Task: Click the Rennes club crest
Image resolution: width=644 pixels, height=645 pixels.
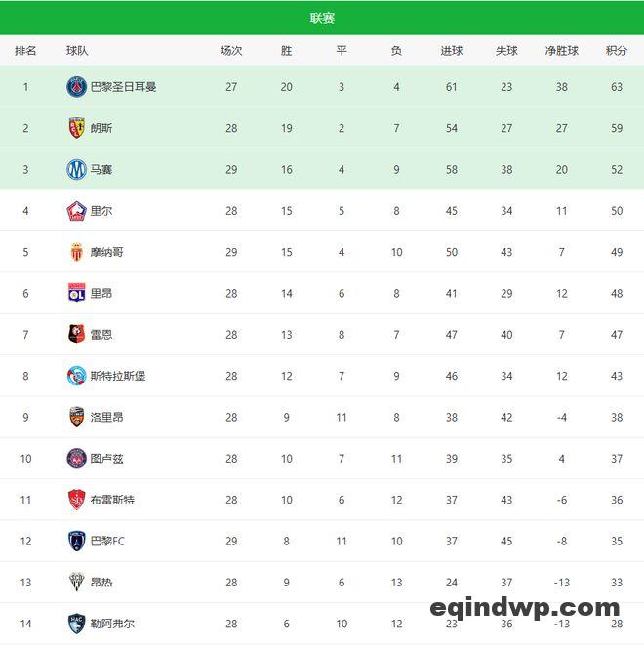Action: pos(76,335)
